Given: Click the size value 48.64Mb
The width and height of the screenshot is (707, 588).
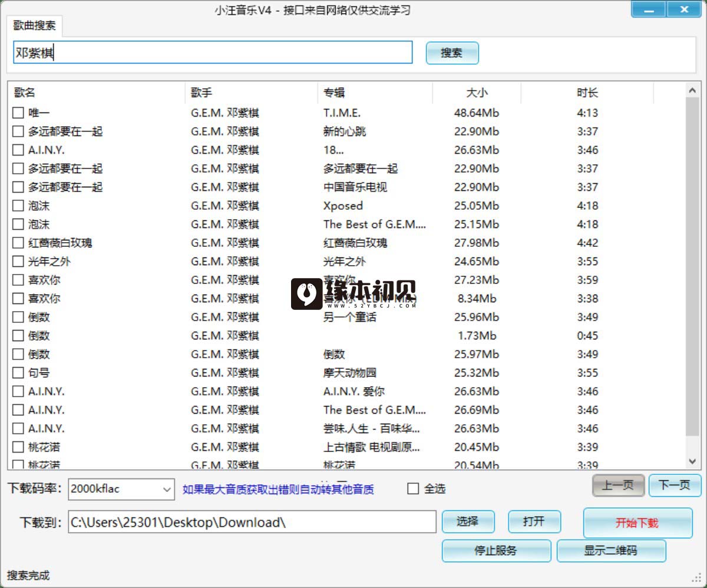Looking at the screenshot, I should click(x=477, y=113).
